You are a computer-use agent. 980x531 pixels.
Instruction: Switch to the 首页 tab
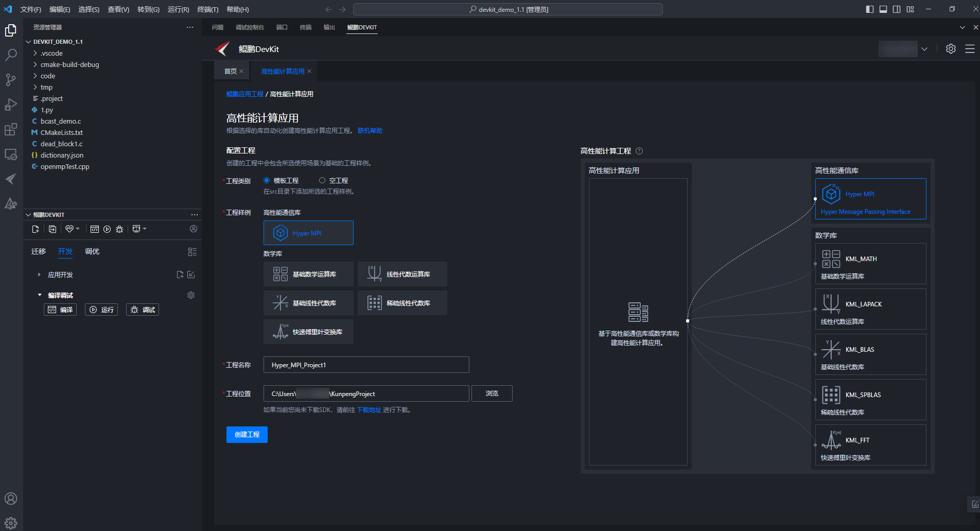click(x=231, y=71)
